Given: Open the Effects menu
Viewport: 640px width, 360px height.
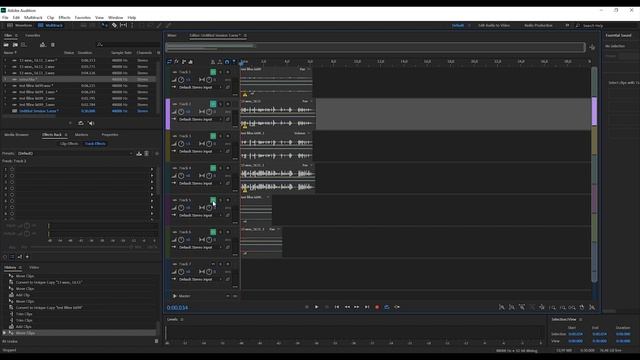Looking at the screenshot, I should pos(64,18).
